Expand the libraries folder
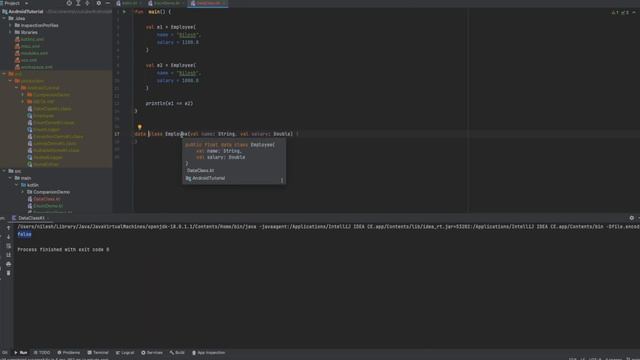The width and height of the screenshot is (640, 360). (x=11, y=32)
